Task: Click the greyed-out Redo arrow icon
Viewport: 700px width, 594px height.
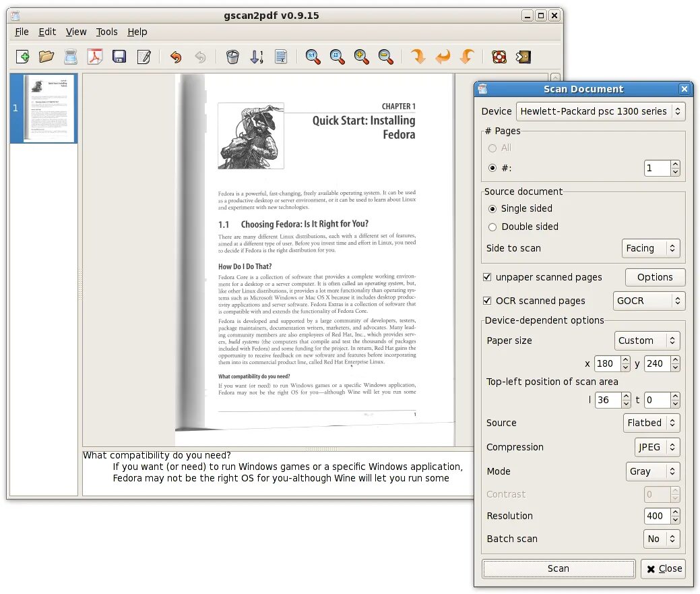Action: coord(201,57)
